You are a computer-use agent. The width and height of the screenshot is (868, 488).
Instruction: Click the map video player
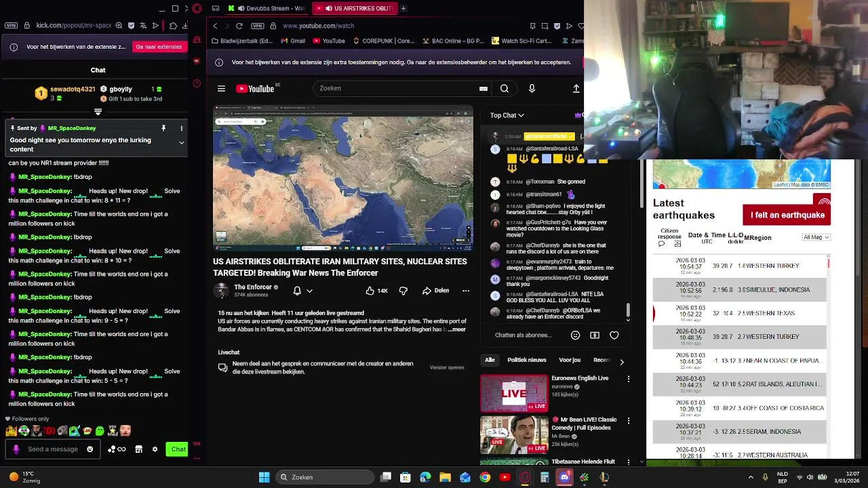click(343, 178)
